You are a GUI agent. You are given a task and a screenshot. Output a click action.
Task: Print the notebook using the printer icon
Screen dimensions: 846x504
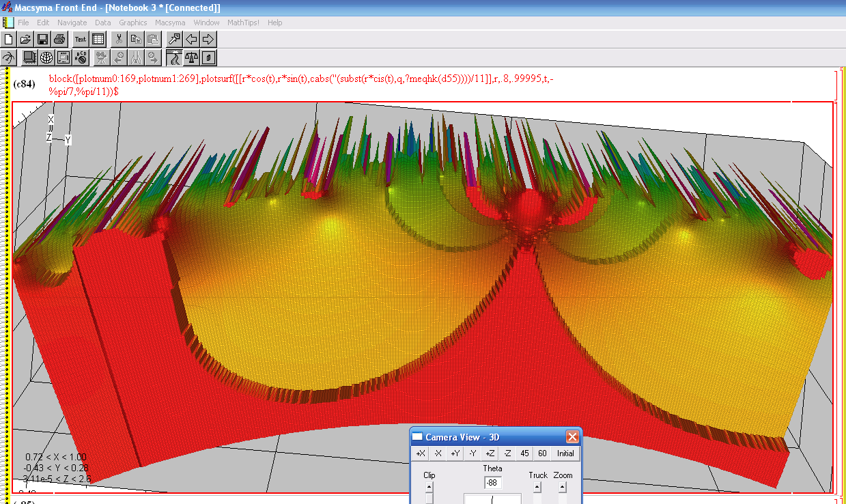pos(59,39)
